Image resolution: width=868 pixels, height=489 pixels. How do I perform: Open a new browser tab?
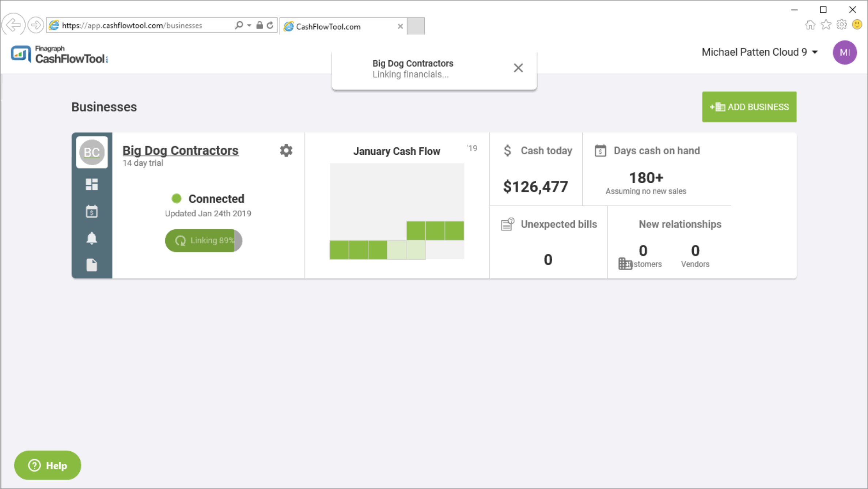tap(416, 26)
